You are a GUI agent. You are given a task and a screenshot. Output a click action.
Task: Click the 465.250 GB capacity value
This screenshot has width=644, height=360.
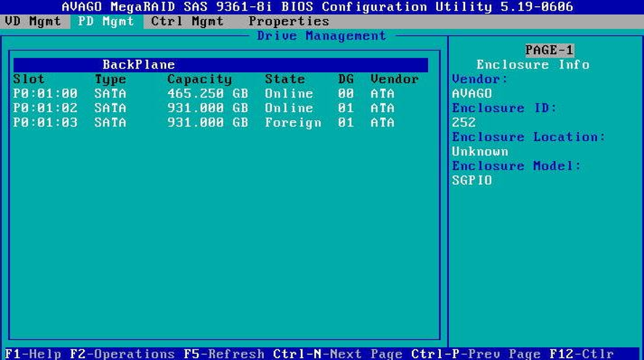pos(208,93)
